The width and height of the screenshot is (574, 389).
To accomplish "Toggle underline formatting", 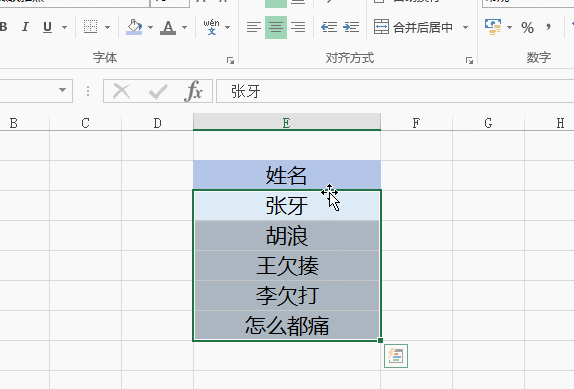I will 47,27.
